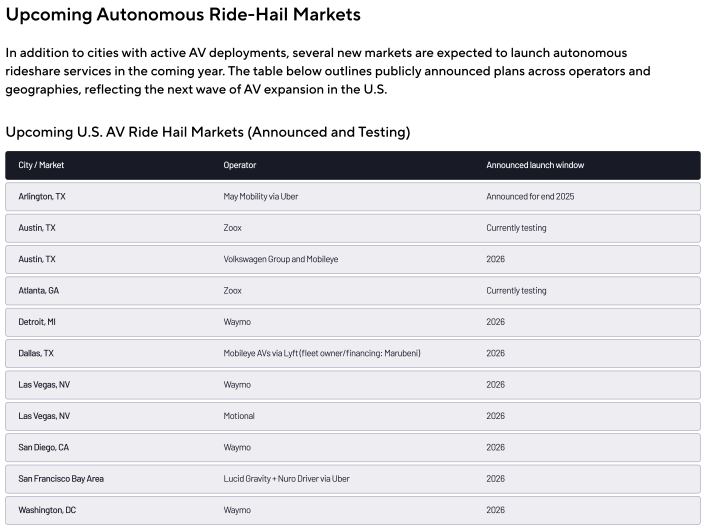Click the San Francisco Bay Area cell
The width and height of the screenshot is (707, 530).
pyautogui.click(x=61, y=479)
